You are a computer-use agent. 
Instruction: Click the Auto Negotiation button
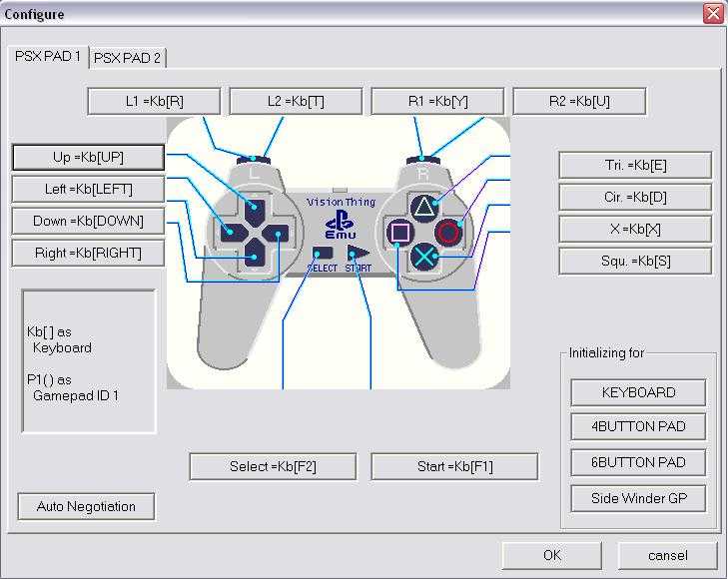point(86,507)
